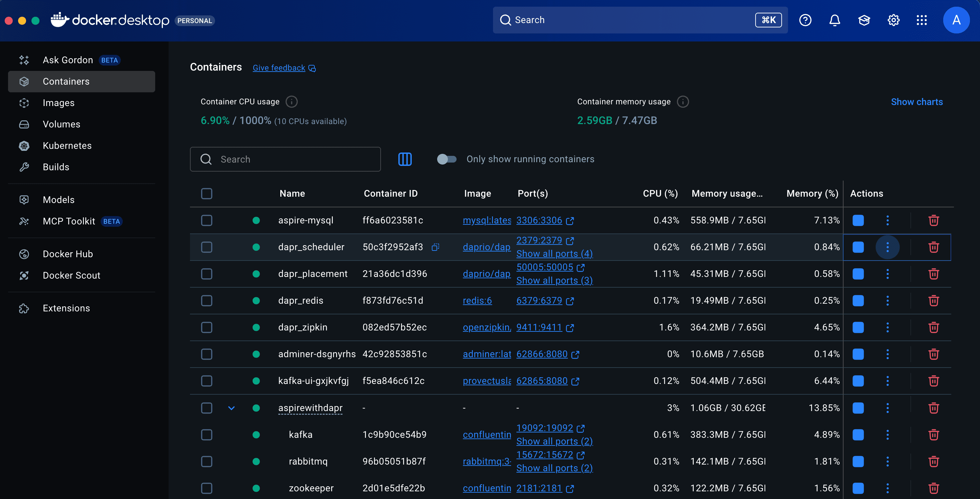The width and height of the screenshot is (980, 499).
Task: Open Builds in sidebar
Action: (x=81, y=167)
